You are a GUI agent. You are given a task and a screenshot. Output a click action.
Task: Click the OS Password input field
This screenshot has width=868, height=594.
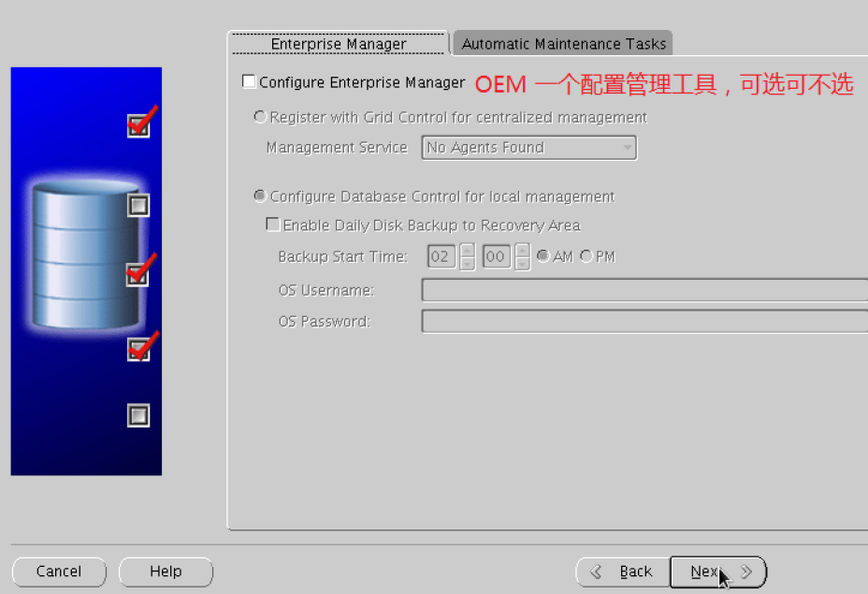pos(644,321)
